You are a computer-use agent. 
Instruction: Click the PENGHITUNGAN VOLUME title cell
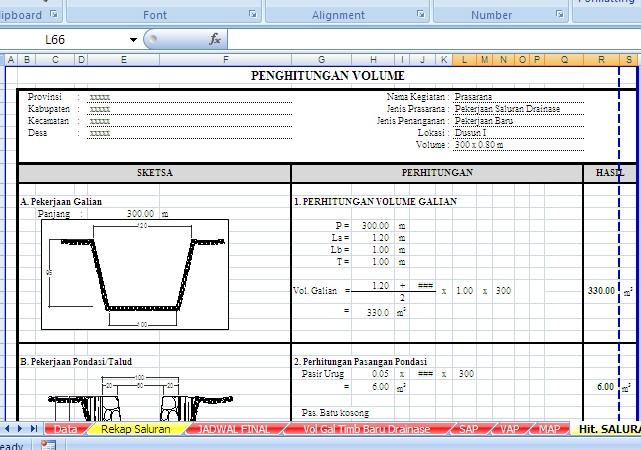coord(327,76)
